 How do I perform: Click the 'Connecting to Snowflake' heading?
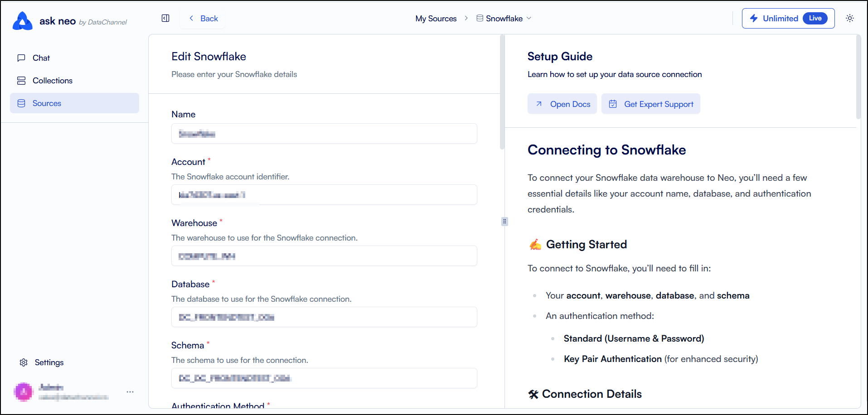(x=606, y=150)
